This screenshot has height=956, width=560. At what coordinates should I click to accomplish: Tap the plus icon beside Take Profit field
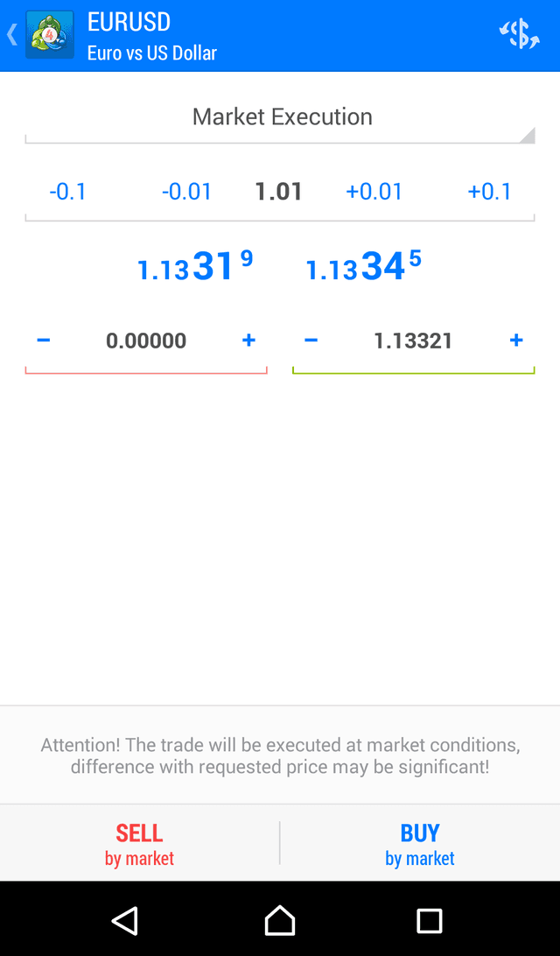(515, 341)
